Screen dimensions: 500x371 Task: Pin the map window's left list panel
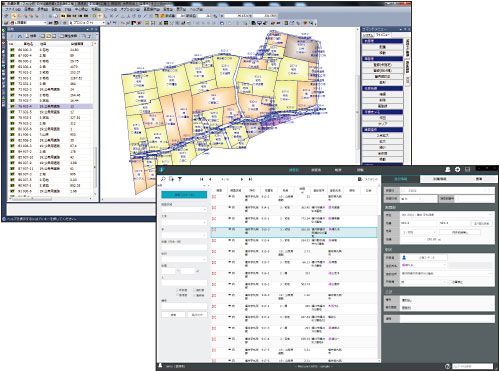(x=92, y=29)
